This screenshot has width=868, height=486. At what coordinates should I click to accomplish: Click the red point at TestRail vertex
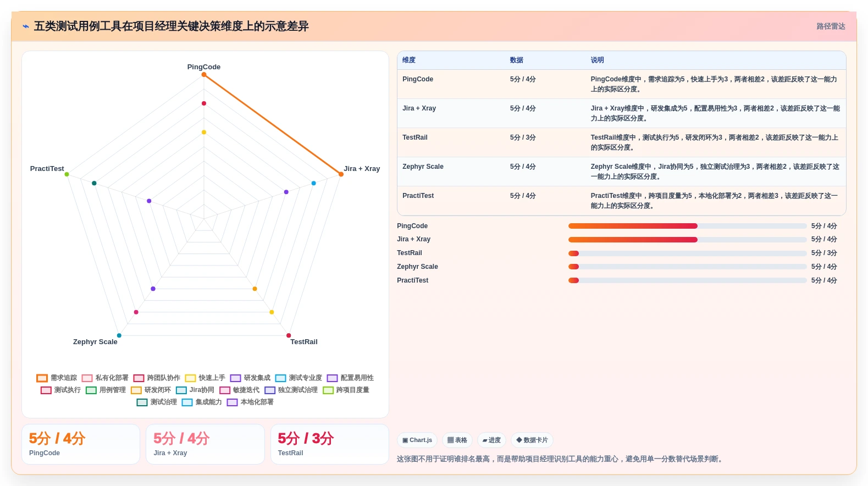click(x=289, y=335)
